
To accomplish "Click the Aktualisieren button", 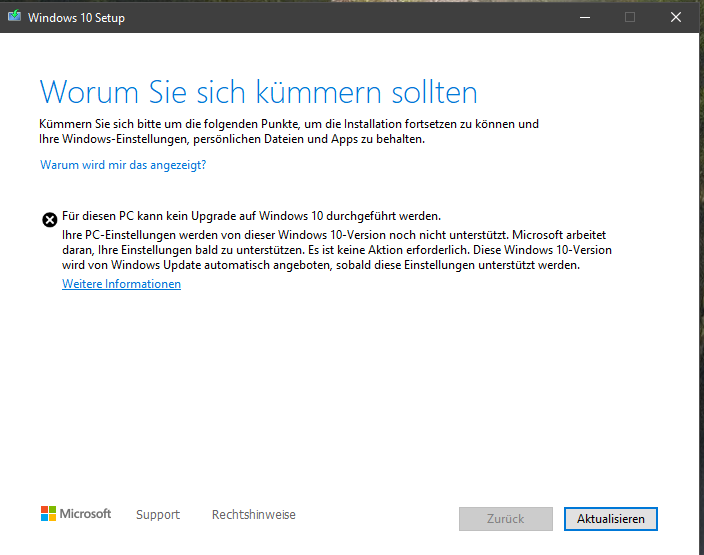I will tap(611, 519).
